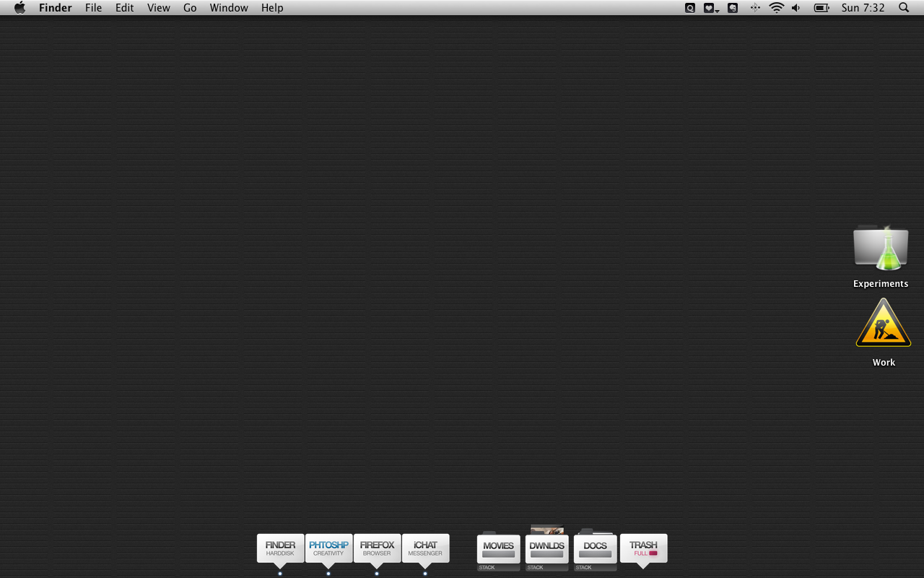Viewport: 924px width, 578px height.
Task: Click the battery status icon
Action: (x=821, y=8)
